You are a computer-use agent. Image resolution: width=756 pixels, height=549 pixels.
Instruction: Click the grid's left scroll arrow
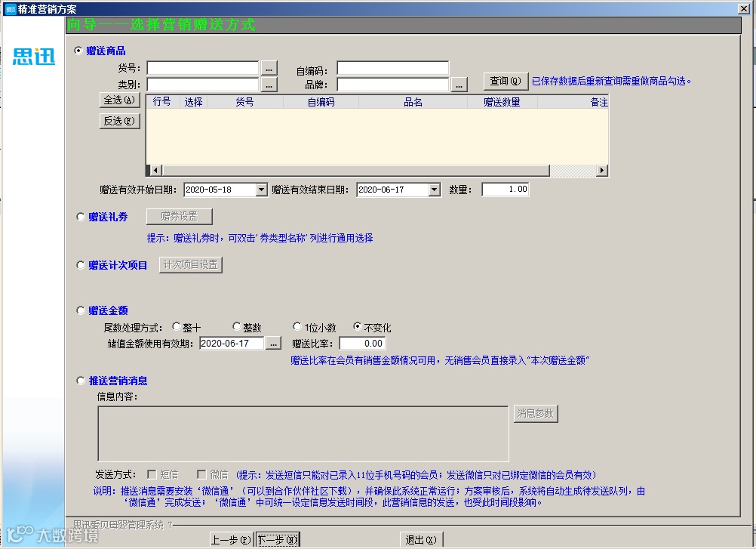pos(155,171)
